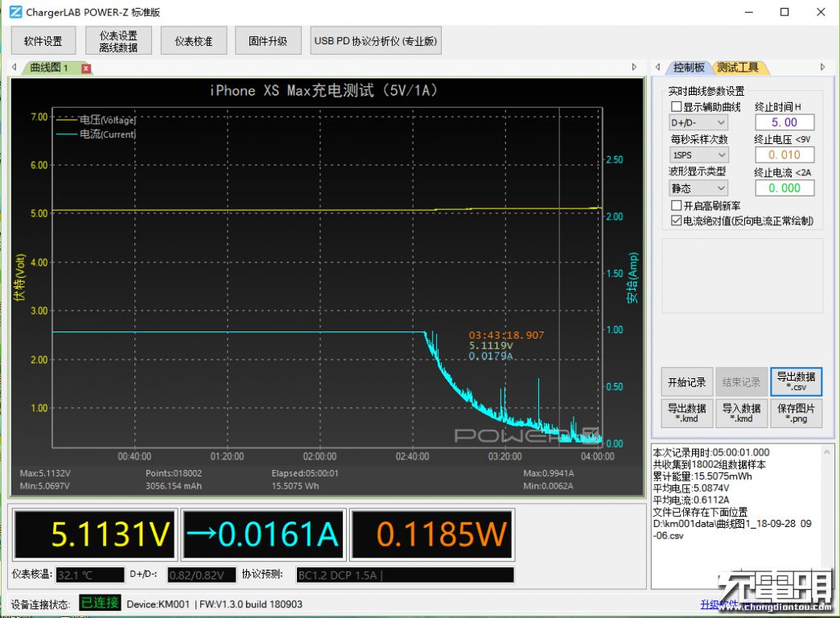Image resolution: width=840 pixels, height=618 pixels.
Task: Click the 0.0161A current readout
Action: (262, 534)
